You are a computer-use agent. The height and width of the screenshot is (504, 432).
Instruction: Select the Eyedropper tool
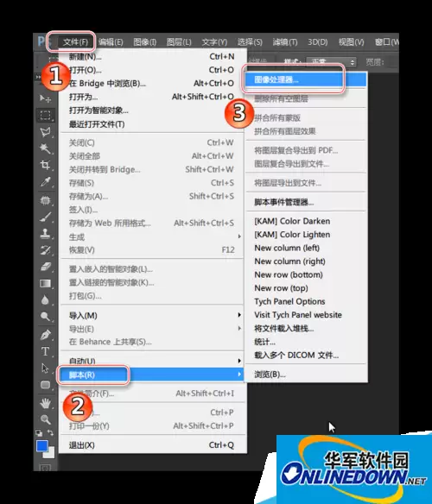[x=46, y=182]
